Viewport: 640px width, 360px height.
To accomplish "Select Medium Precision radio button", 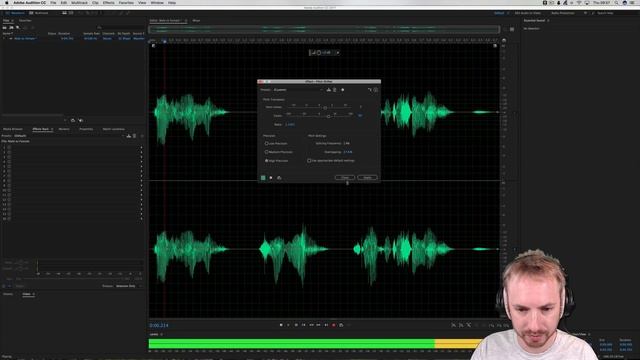I will pyautogui.click(x=267, y=152).
